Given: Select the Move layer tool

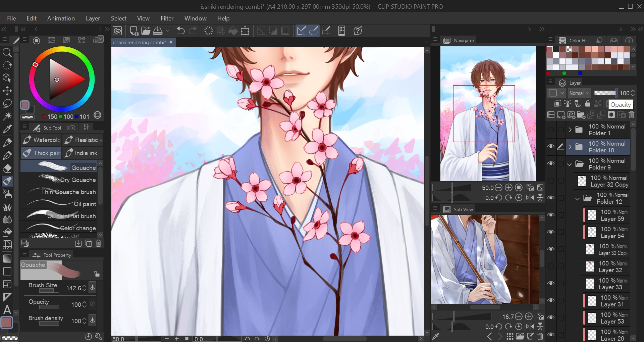Looking at the screenshot, I should tap(7, 91).
